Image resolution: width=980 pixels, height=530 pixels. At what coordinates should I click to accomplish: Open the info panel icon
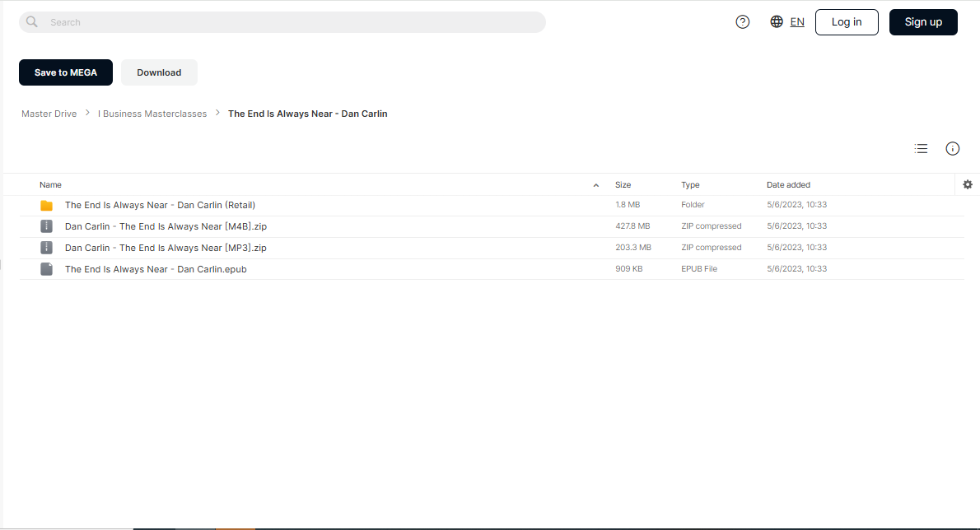(953, 149)
